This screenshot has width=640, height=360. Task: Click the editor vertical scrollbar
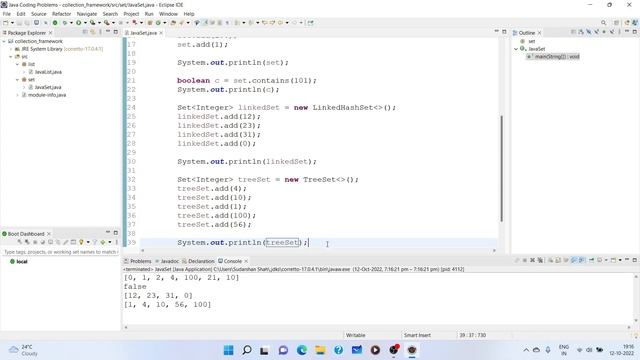coord(501,169)
